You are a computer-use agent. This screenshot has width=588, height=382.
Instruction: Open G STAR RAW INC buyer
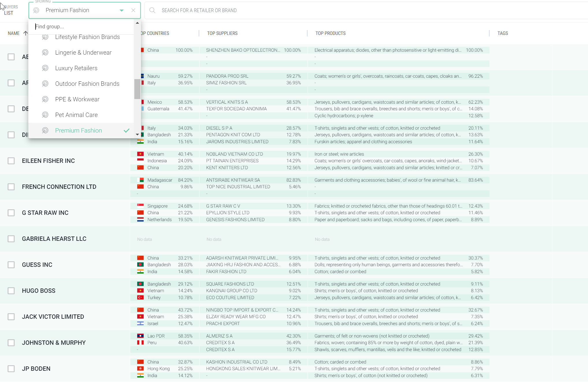tap(45, 213)
